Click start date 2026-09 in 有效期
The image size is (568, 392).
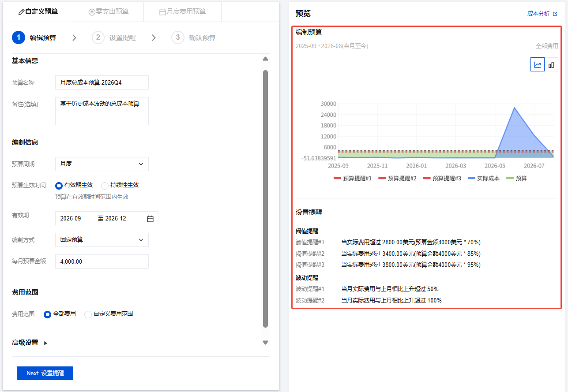click(71, 219)
